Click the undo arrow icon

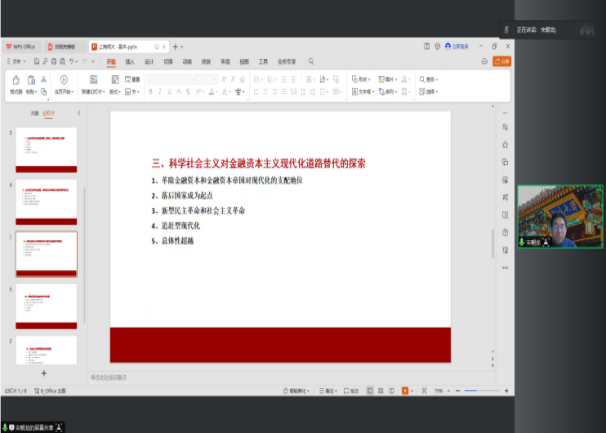[x=71, y=61]
